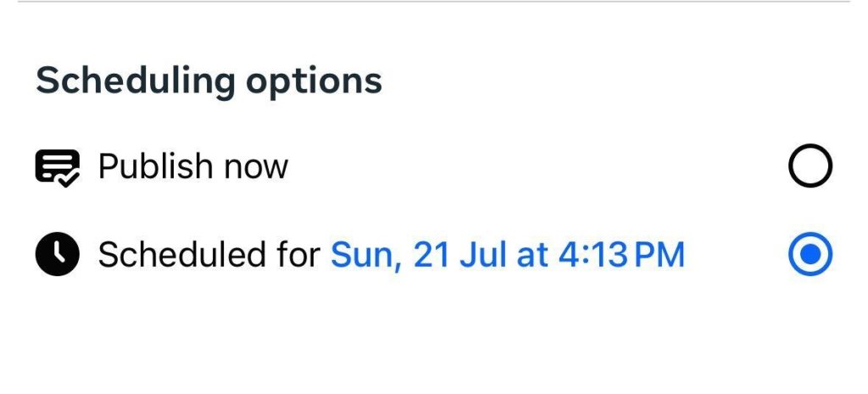This screenshot has height=394, width=868.
Task: Tap the 4:13 time in schedule link
Action: 593,254
